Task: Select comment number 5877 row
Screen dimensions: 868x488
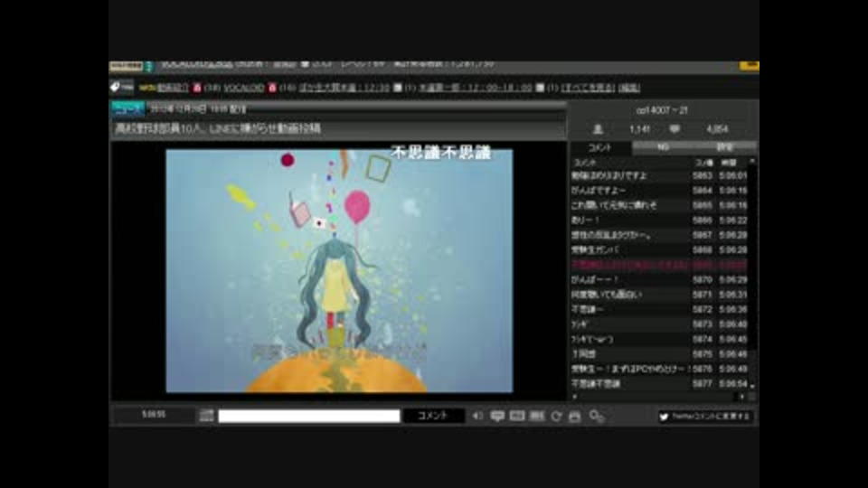Action: click(x=659, y=383)
